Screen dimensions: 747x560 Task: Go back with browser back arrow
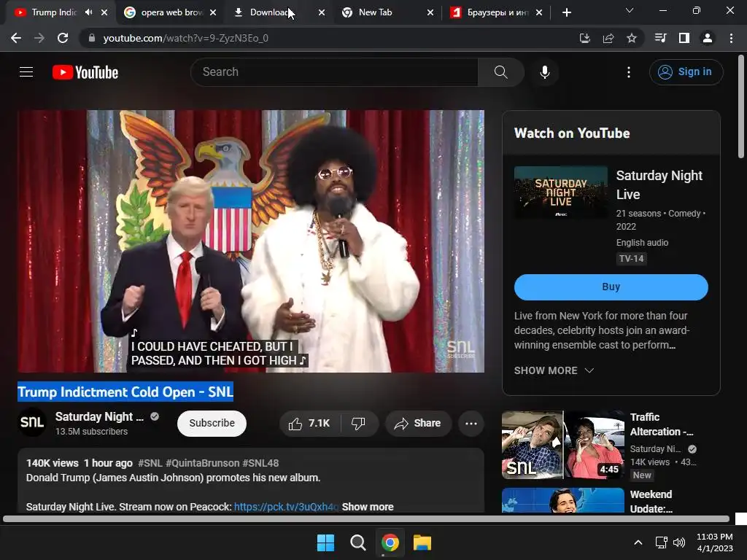(x=16, y=38)
